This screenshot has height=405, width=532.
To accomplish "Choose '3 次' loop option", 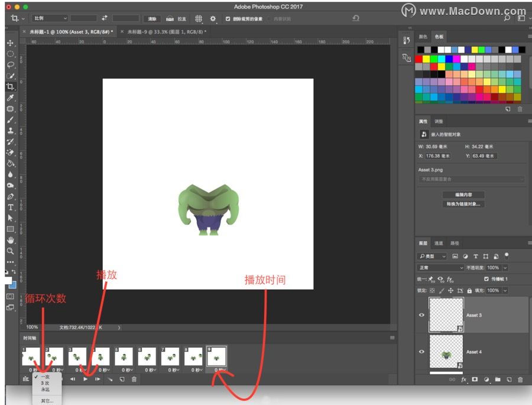I will (45, 383).
